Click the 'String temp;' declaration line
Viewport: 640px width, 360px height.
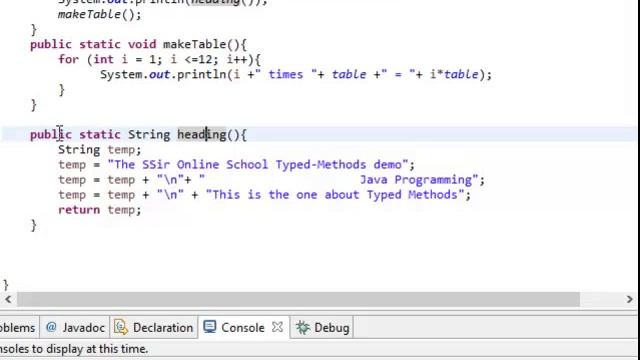point(100,150)
